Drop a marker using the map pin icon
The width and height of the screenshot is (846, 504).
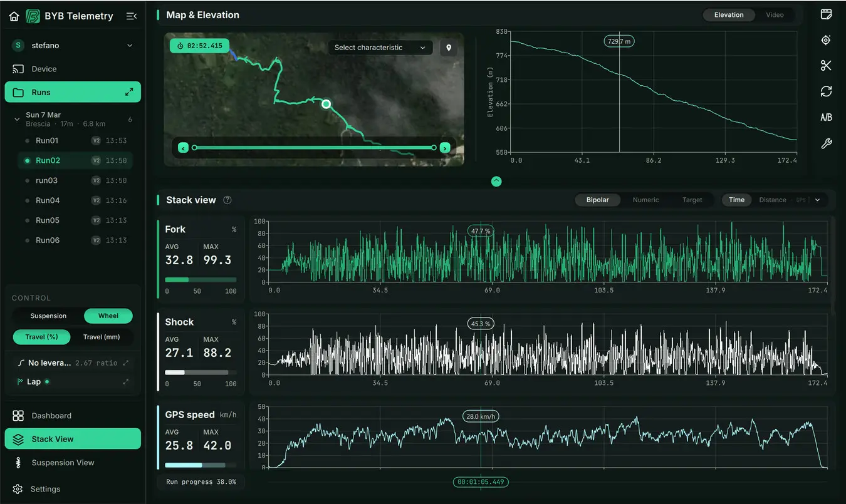click(x=448, y=48)
